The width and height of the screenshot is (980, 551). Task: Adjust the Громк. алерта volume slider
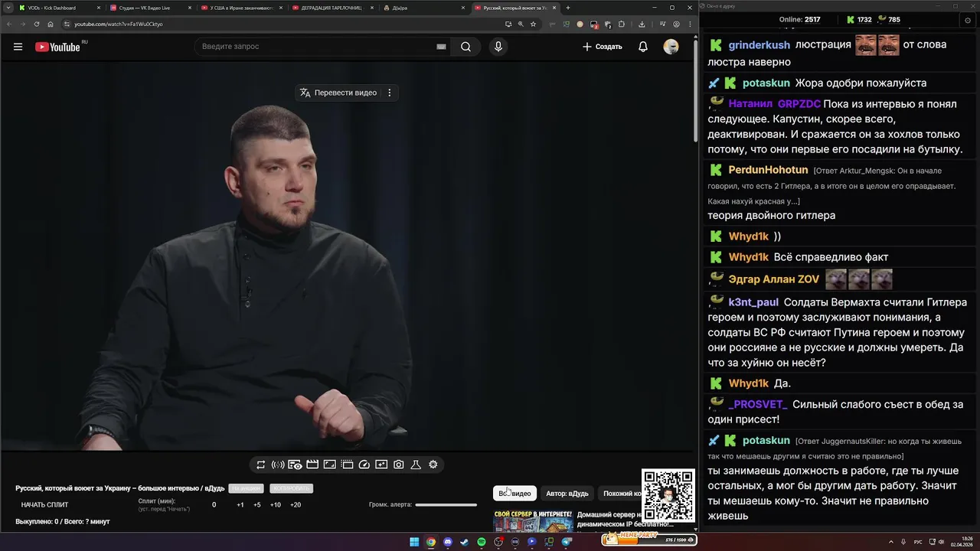446,504
